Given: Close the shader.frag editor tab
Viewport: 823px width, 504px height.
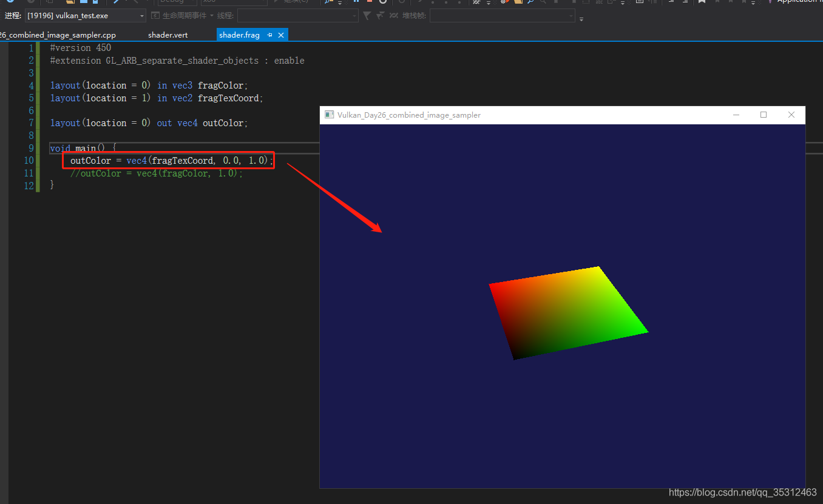Looking at the screenshot, I should tap(281, 35).
